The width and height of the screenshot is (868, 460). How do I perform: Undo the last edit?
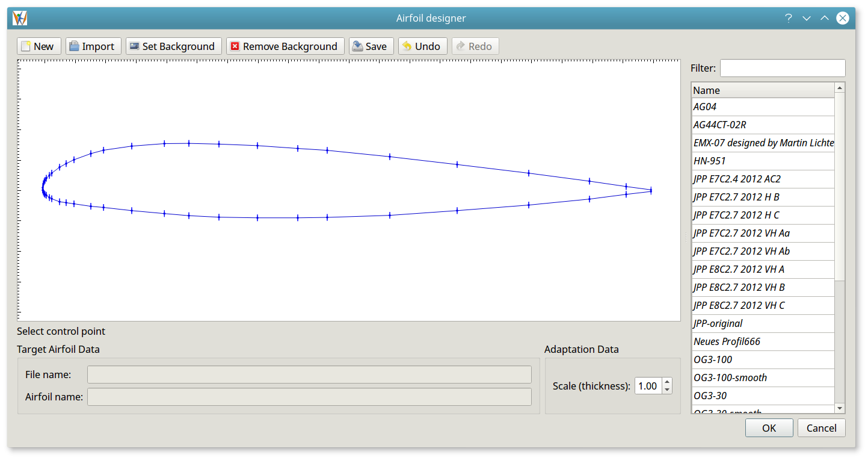[x=422, y=46]
